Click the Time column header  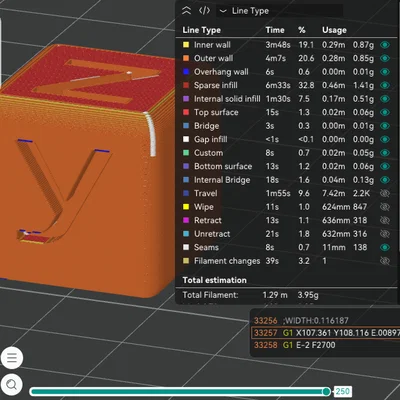275,30
